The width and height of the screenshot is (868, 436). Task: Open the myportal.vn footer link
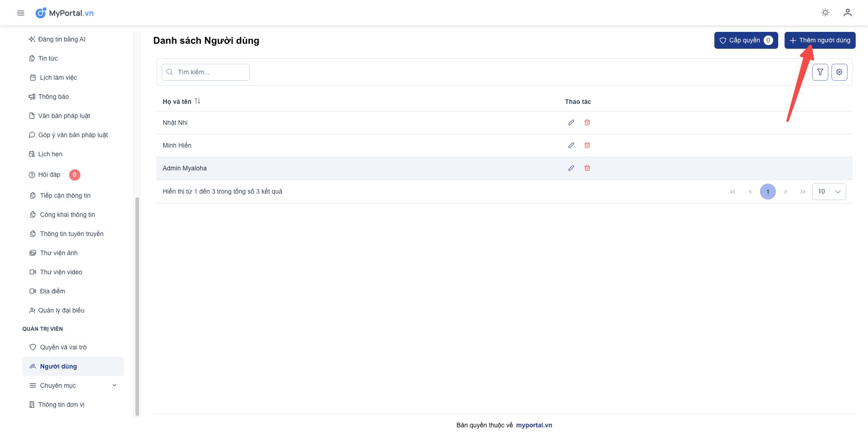click(534, 425)
